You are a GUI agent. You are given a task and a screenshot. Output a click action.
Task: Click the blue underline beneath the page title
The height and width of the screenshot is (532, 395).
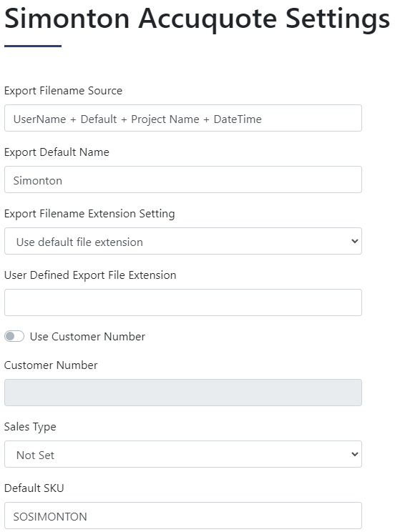click(33, 46)
